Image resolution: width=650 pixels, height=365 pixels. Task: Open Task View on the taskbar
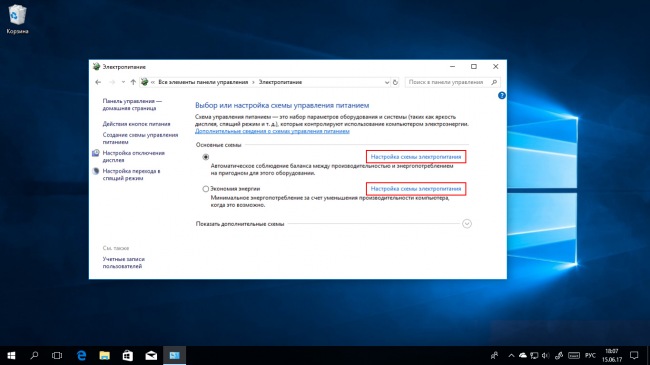57,355
